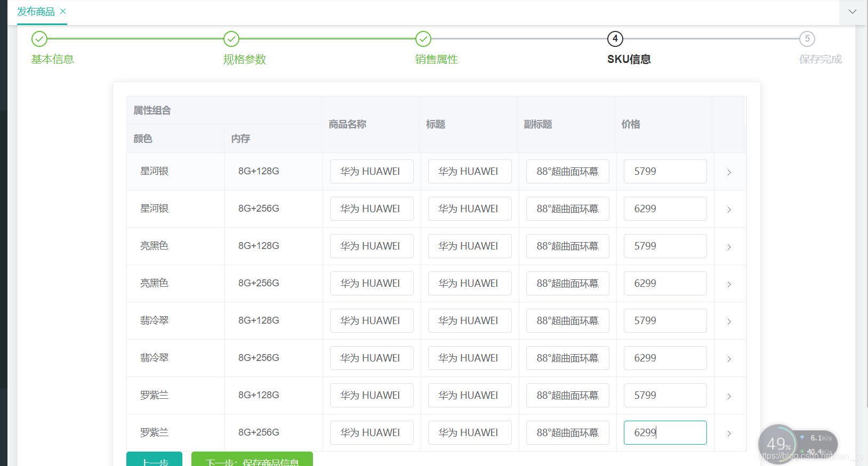Edit 副标题 field for 亮黑色 8G+128G

pyautogui.click(x=568, y=246)
